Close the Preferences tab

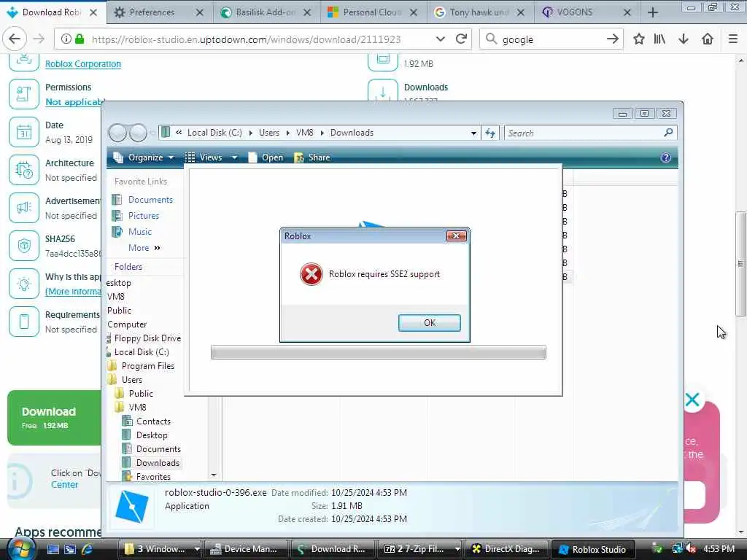point(200,13)
